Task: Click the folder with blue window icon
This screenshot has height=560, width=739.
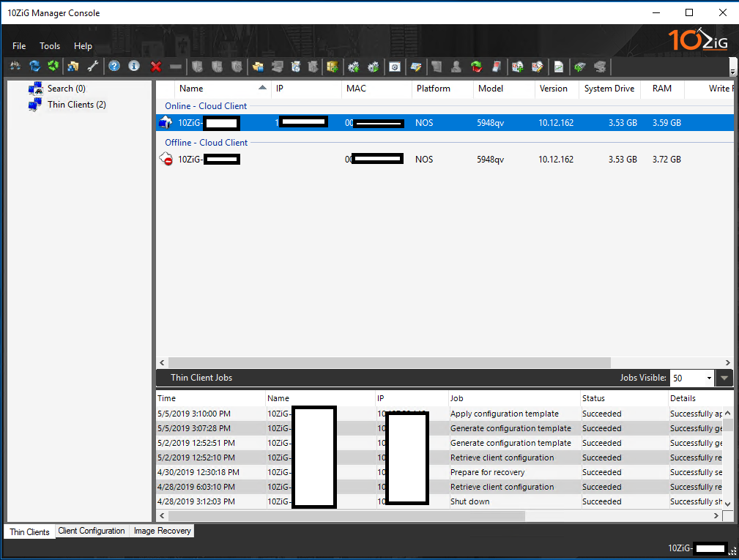Action: coord(258,67)
